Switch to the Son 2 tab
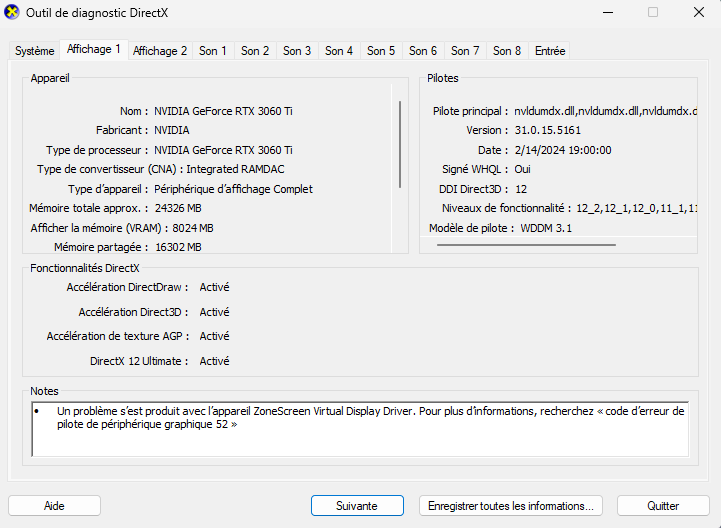 tap(255, 51)
